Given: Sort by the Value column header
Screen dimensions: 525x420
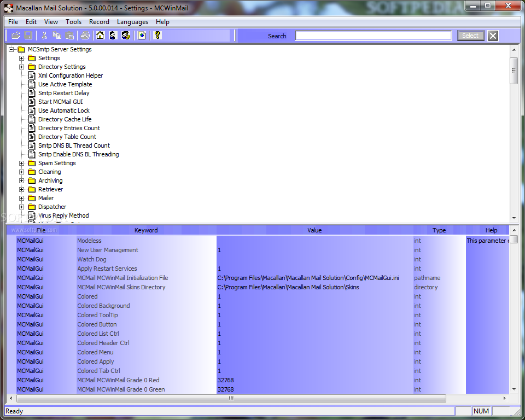Looking at the screenshot, I should click(x=314, y=230).
